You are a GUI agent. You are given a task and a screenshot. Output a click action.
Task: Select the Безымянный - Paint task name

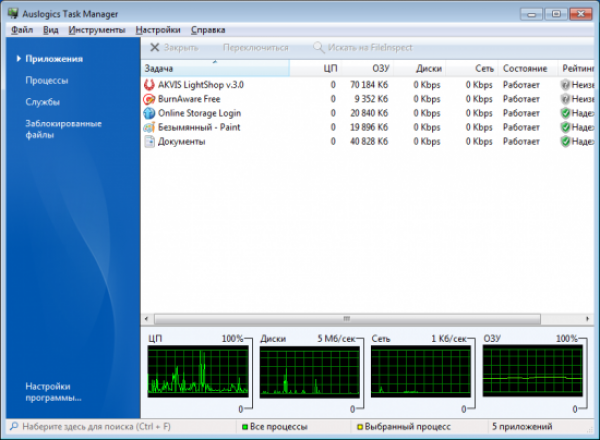point(199,127)
